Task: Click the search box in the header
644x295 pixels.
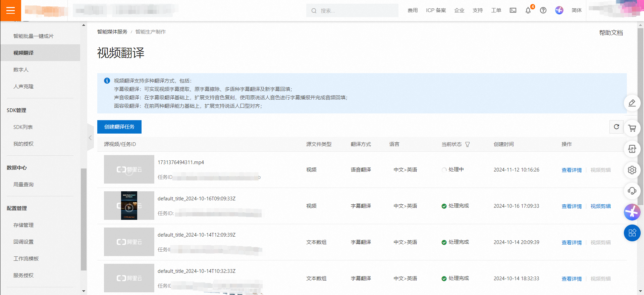Action: pos(352,10)
